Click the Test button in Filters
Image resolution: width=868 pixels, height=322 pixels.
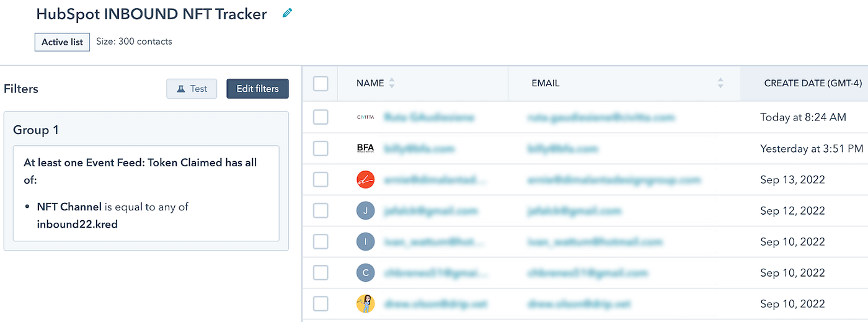[192, 89]
